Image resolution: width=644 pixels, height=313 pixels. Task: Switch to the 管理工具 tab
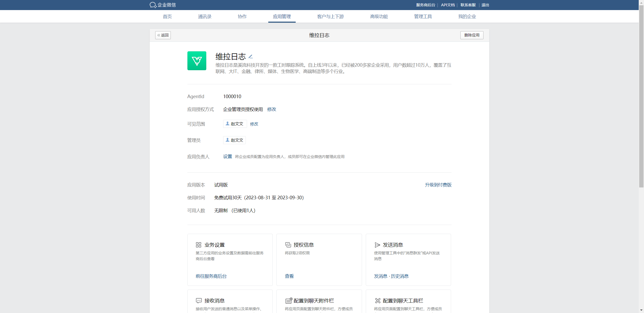423,16
